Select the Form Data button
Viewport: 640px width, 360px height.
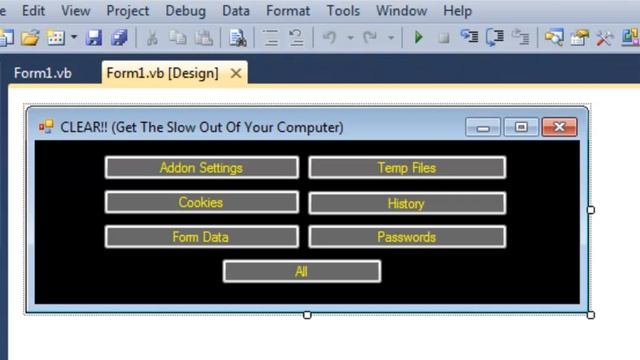pos(202,237)
